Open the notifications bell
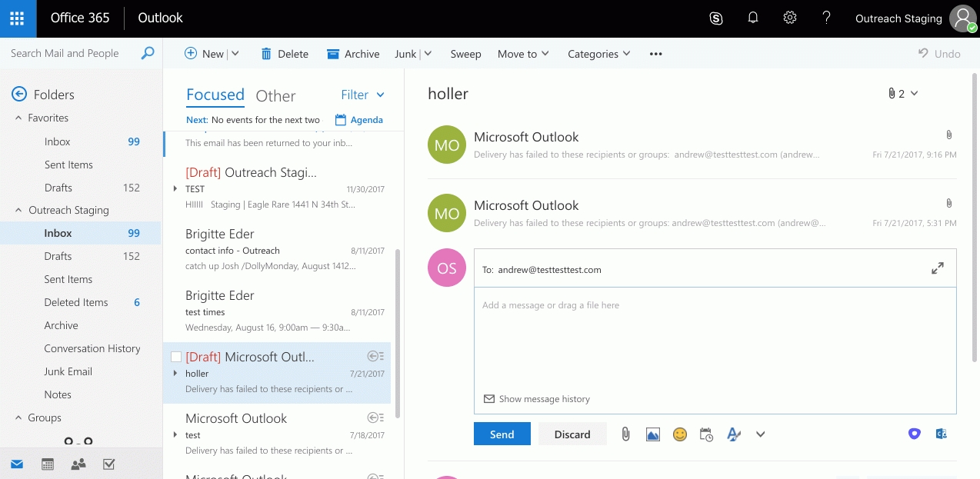 coord(753,18)
